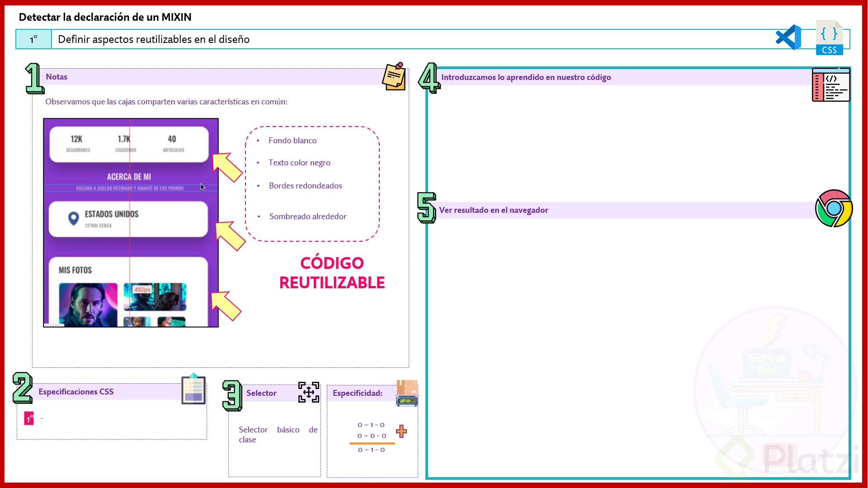Click the location pin in Estados Unidos card

(x=73, y=219)
